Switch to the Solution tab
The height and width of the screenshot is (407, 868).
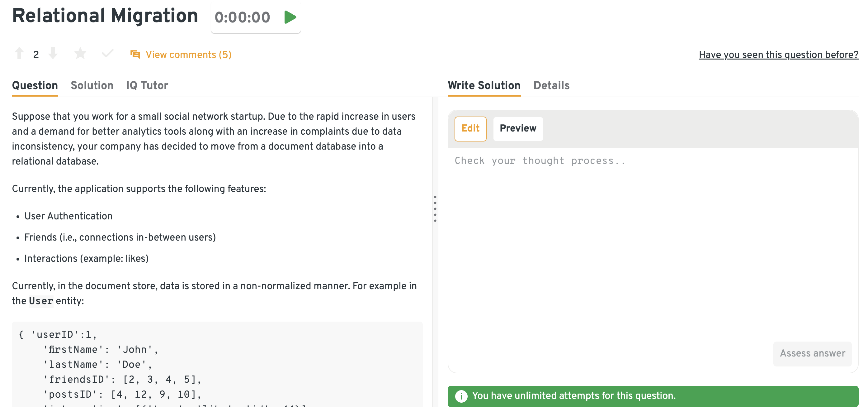pos(92,85)
